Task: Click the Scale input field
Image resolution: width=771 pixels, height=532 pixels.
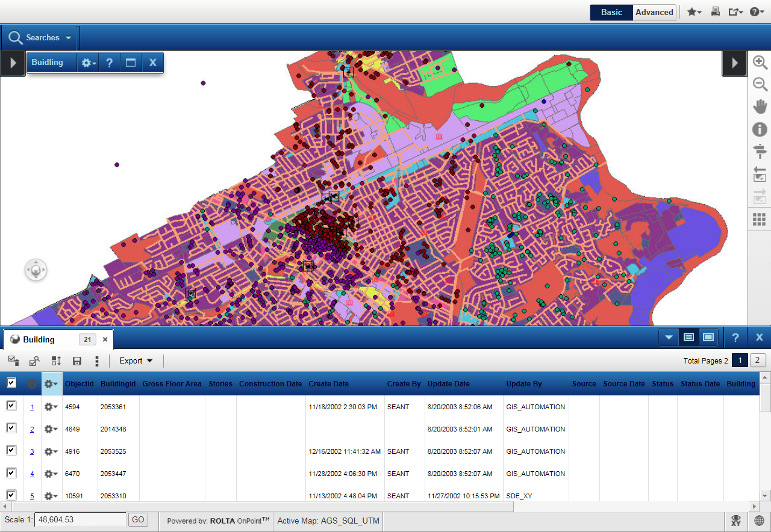Action: (x=80, y=519)
